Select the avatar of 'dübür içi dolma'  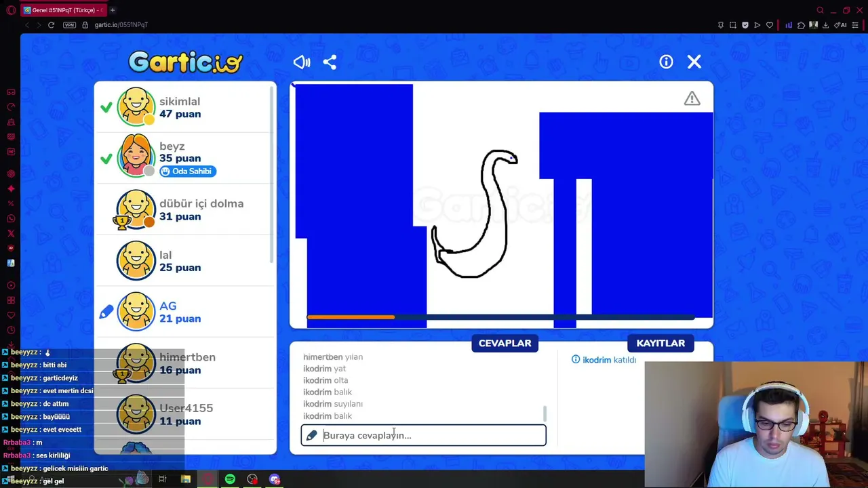(x=136, y=209)
